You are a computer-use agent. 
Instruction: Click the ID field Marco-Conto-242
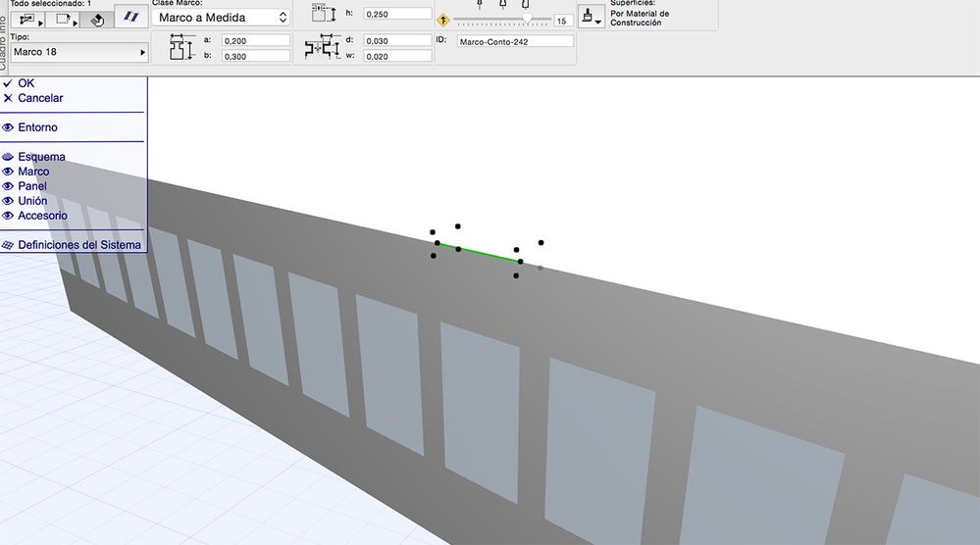click(515, 42)
